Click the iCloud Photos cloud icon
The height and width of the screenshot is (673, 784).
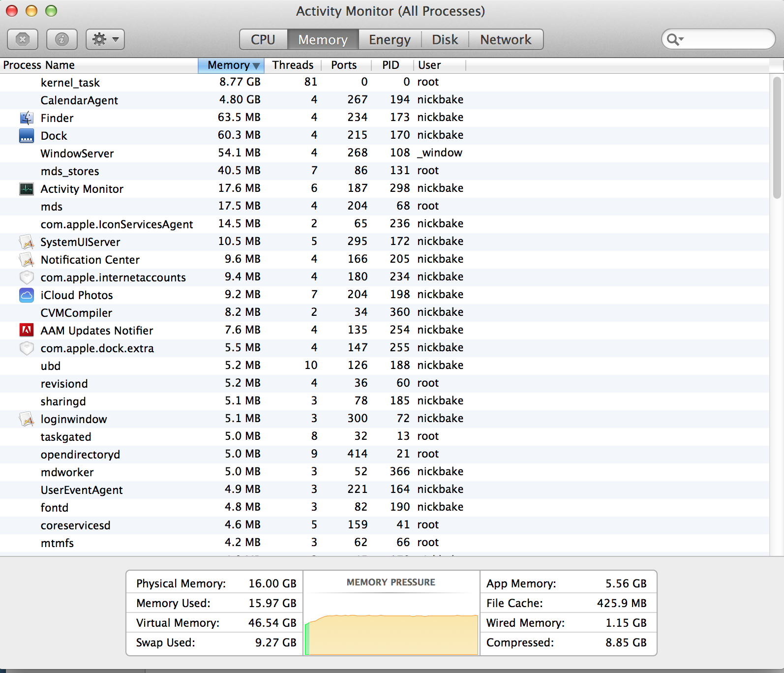(27, 295)
